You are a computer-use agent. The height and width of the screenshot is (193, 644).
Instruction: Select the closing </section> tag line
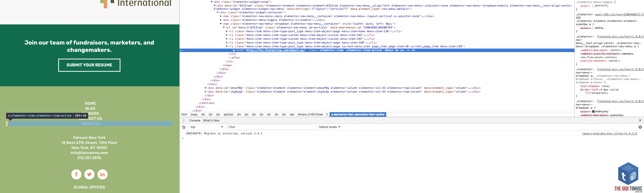(207, 103)
